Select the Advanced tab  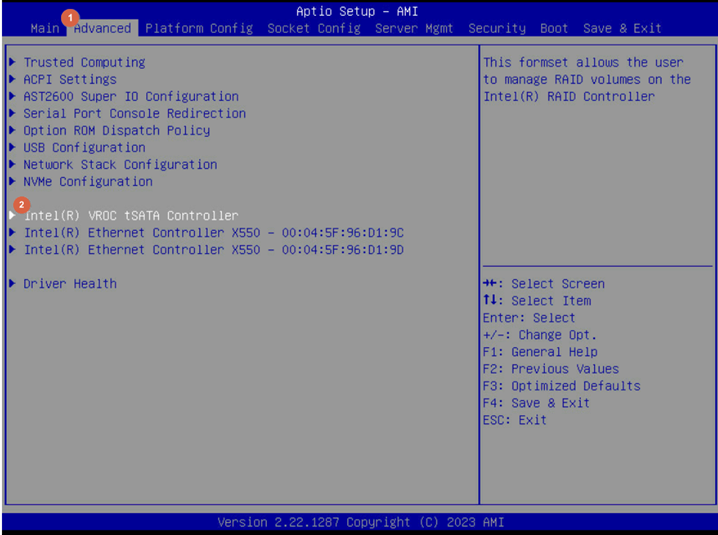pos(102,28)
